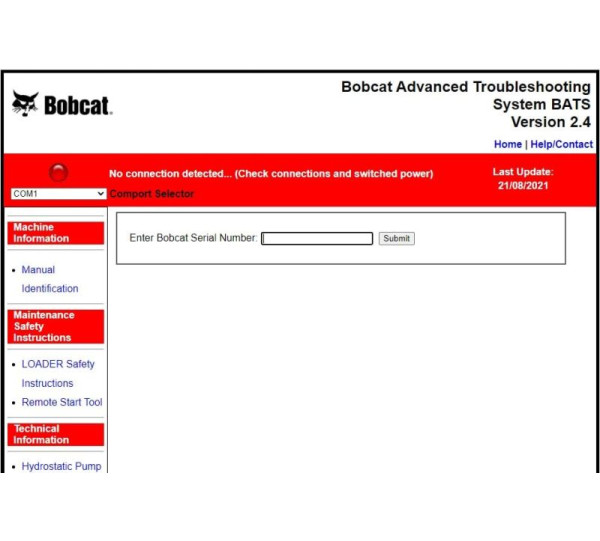This screenshot has width=600, height=541.
Task: Click the Bobcat Advanced Troubleshooting title
Action: click(465, 87)
